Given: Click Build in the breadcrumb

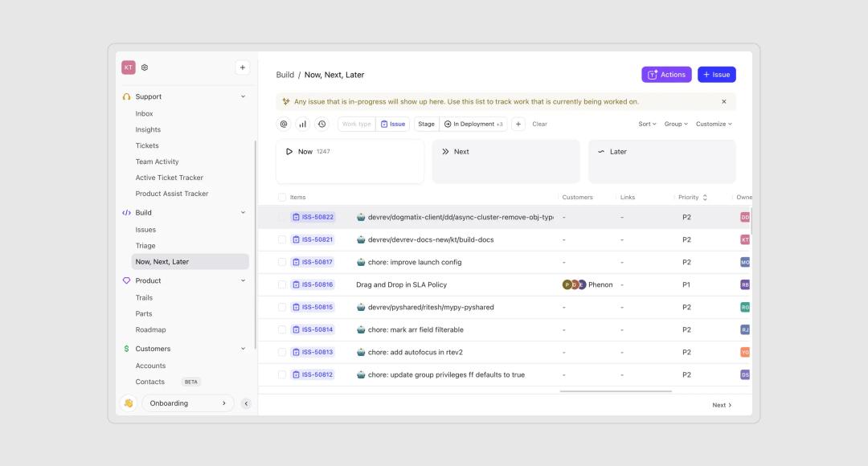Looking at the screenshot, I should [x=285, y=75].
